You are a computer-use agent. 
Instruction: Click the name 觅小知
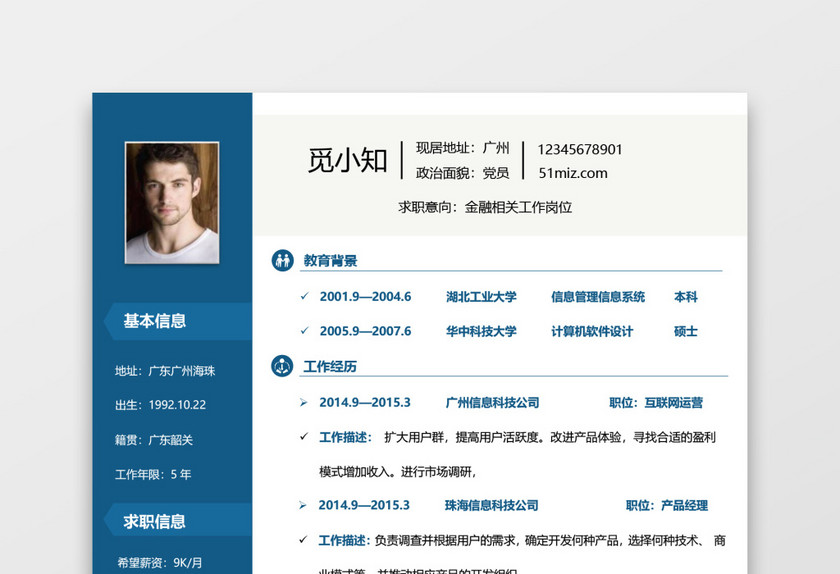[347, 160]
